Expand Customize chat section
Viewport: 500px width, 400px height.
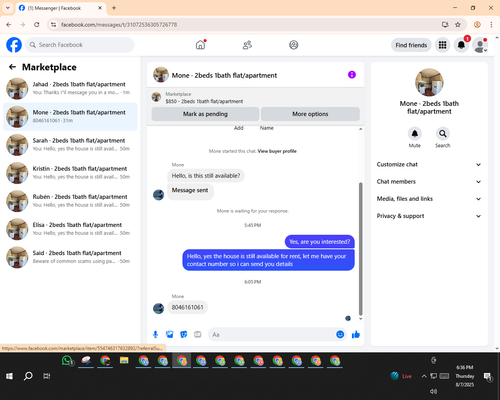point(429,164)
